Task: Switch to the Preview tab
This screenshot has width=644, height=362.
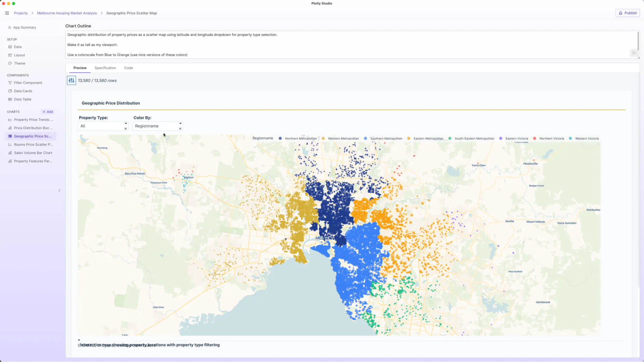Action: 80,68
